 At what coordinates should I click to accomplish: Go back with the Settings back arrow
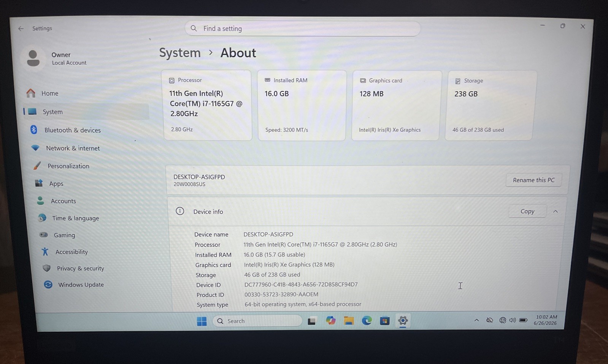pyautogui.click(x=21, y=28)
